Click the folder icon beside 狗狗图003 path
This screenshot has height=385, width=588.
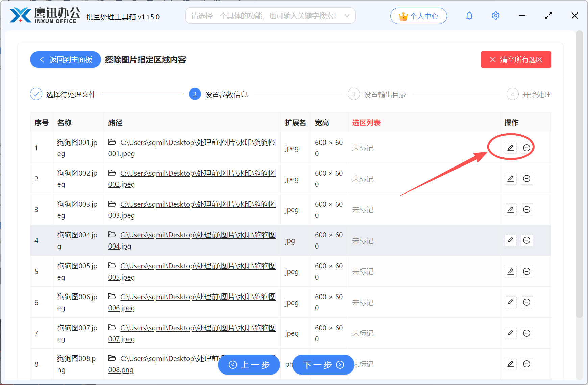click(112, 204)
